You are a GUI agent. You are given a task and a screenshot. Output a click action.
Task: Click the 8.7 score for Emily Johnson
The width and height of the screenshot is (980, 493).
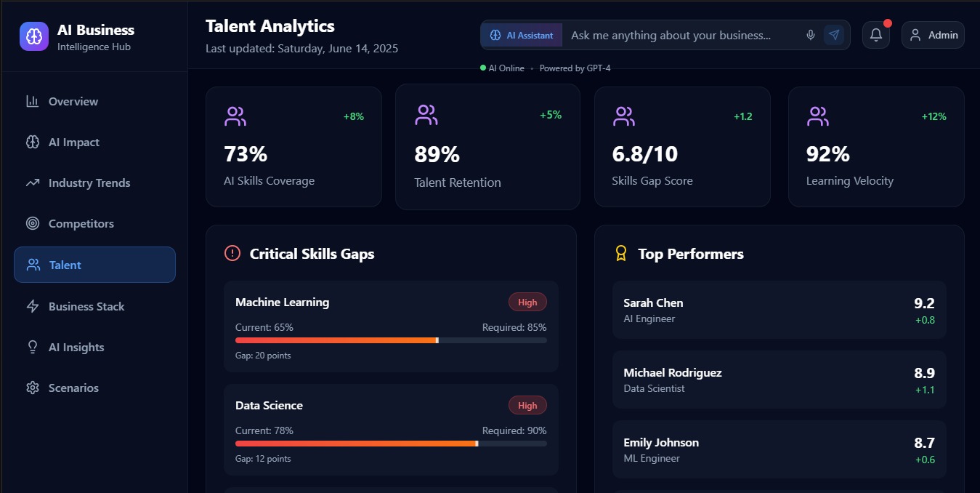click(x=924, y=443)
